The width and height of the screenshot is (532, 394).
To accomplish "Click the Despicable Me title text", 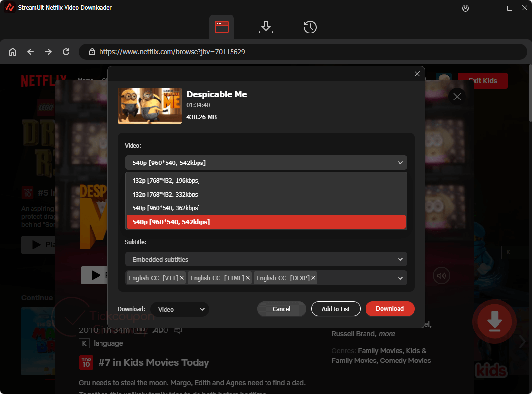I will coord(217,94).
